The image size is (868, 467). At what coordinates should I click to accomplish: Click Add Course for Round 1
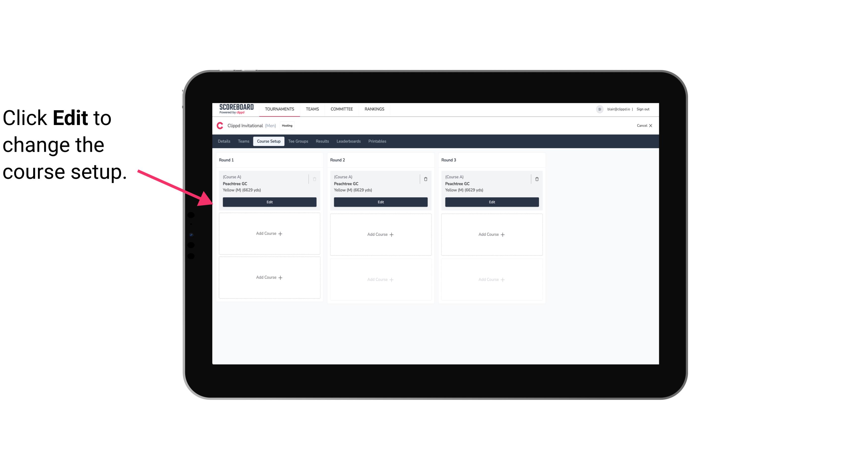click(x=270, y=234)
